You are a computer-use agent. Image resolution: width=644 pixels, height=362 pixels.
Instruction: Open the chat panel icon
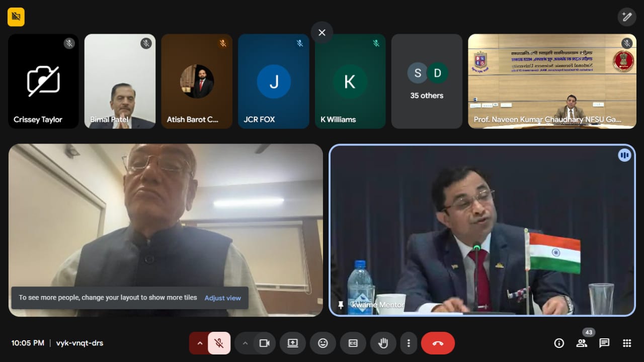(604, 343)
